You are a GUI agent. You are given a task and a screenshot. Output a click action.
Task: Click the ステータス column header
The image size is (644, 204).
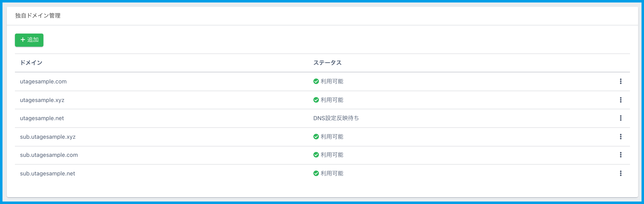pyautogui.click(x=327, y=63)
